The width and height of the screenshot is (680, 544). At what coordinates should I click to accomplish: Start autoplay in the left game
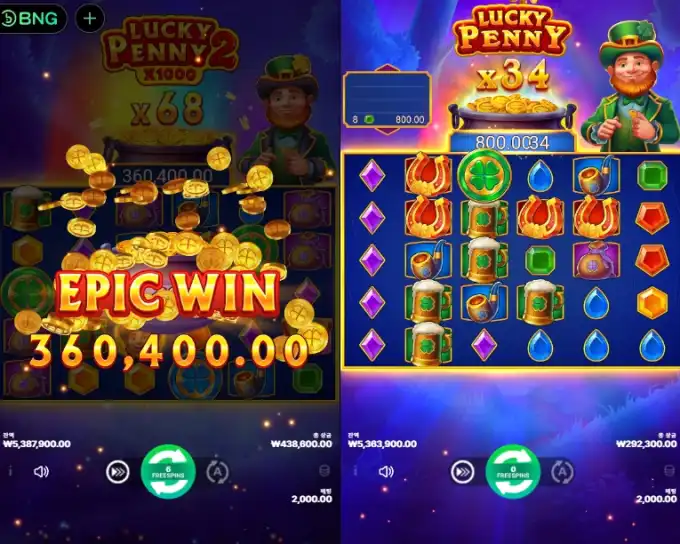217,472
